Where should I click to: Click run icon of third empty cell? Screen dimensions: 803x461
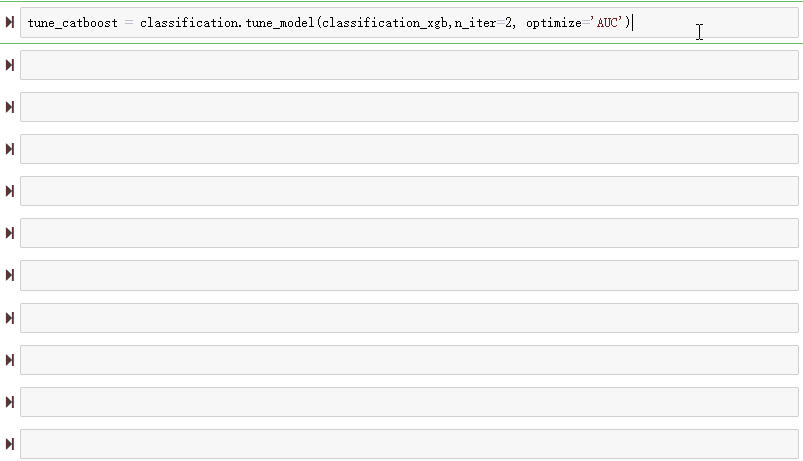pyautogui.click(x=9, y=149)
